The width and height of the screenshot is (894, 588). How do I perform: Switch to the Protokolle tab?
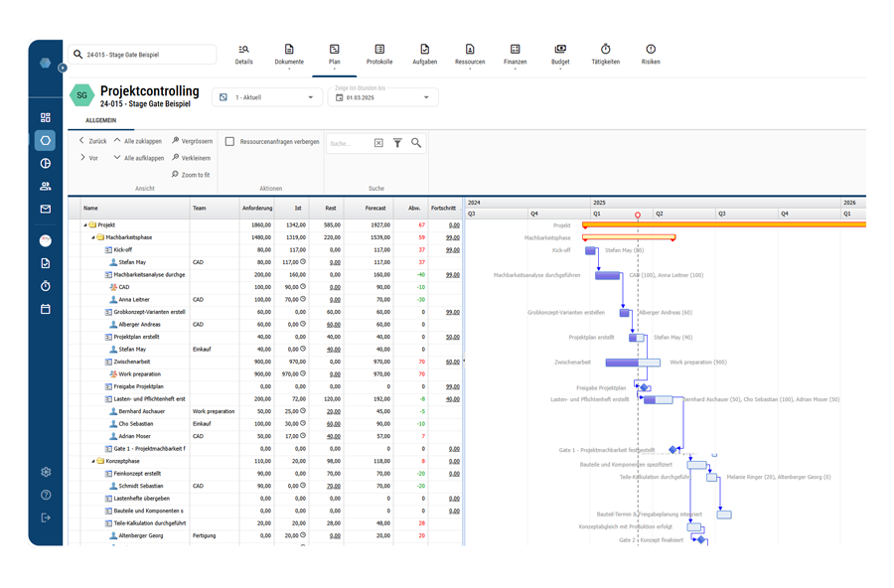coord(379,55)
